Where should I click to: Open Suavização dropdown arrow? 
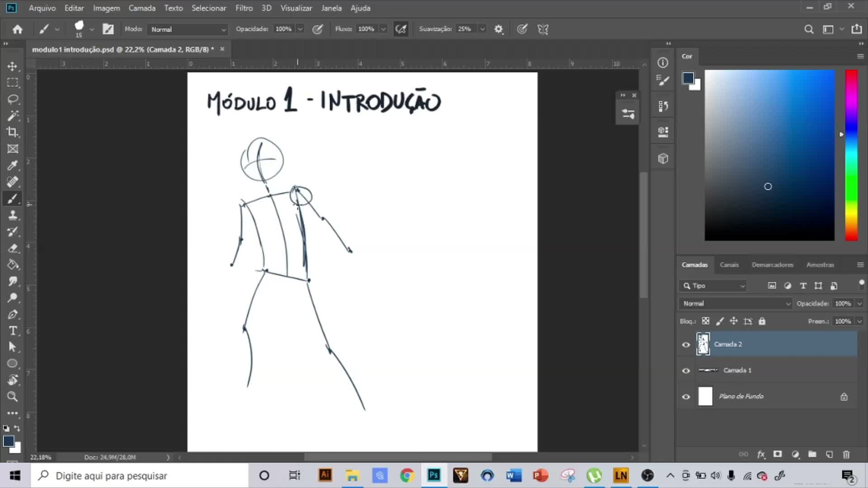click(482, 29)
